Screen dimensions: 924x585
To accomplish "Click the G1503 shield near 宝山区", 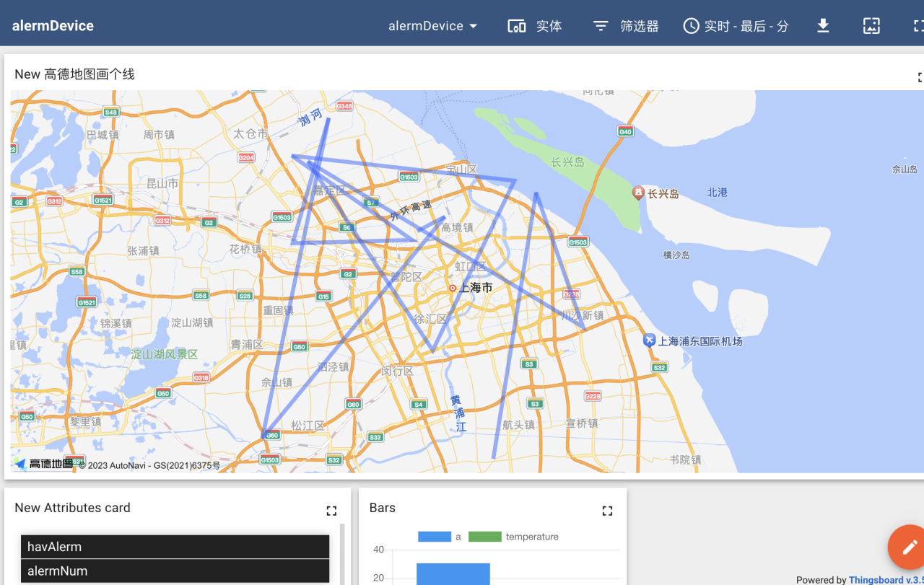I will click(409, 177).
